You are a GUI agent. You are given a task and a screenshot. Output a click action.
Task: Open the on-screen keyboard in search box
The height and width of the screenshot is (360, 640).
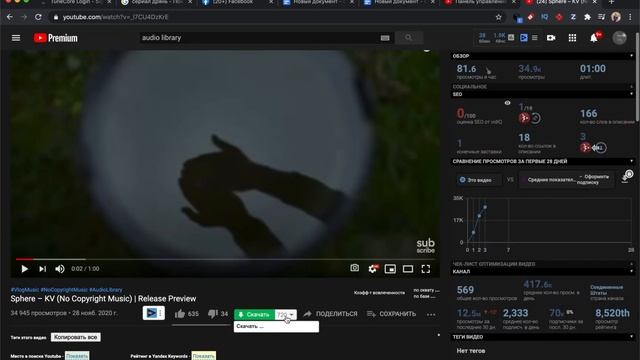(385, 38)
